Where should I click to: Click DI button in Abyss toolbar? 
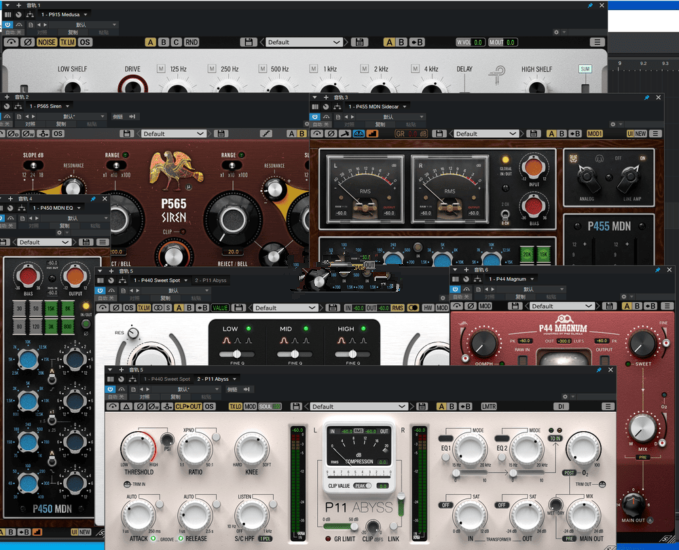561,407
